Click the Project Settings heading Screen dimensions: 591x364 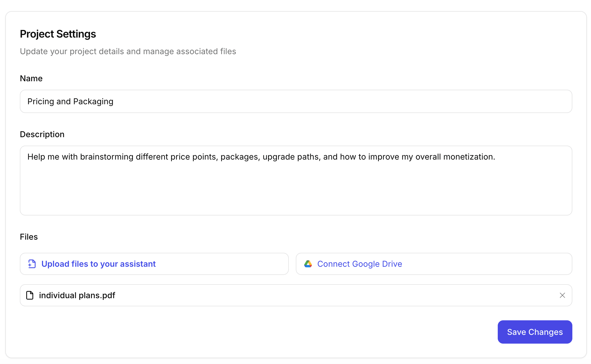click(x=58, y=34)
